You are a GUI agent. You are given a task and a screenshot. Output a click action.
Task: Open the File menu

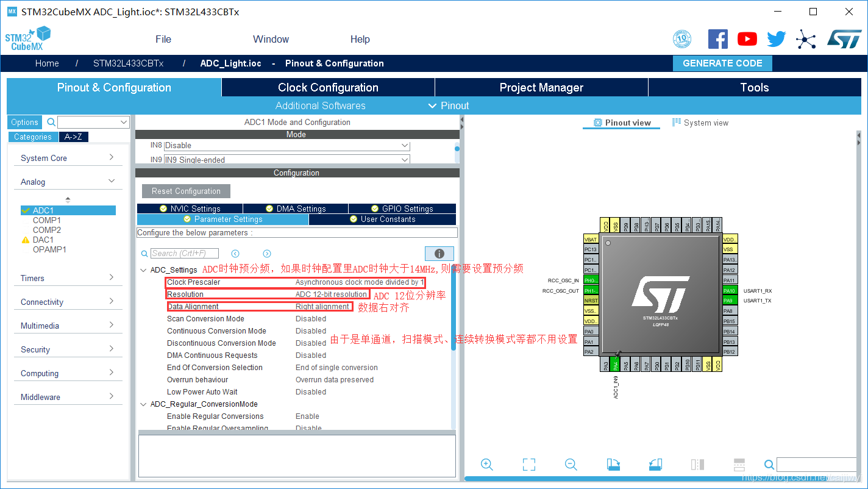pyautogui.click(x=163, y=39)
